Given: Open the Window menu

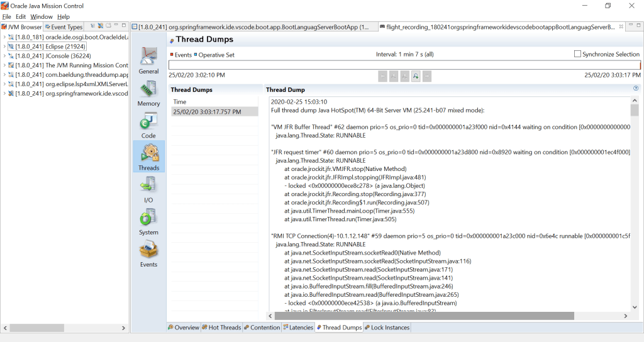Looking at the screenshot, I should point(42,17).
